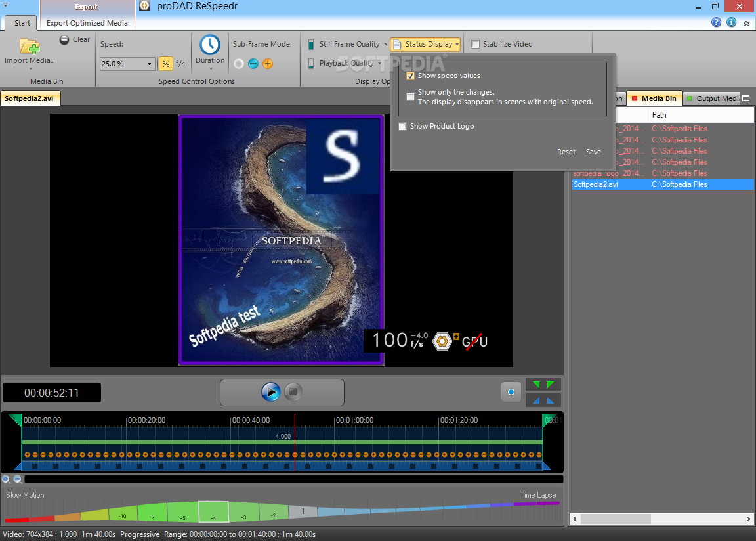Click the green right out-point marker button
The width and height of the screenshot is (756, 541).
551,385
